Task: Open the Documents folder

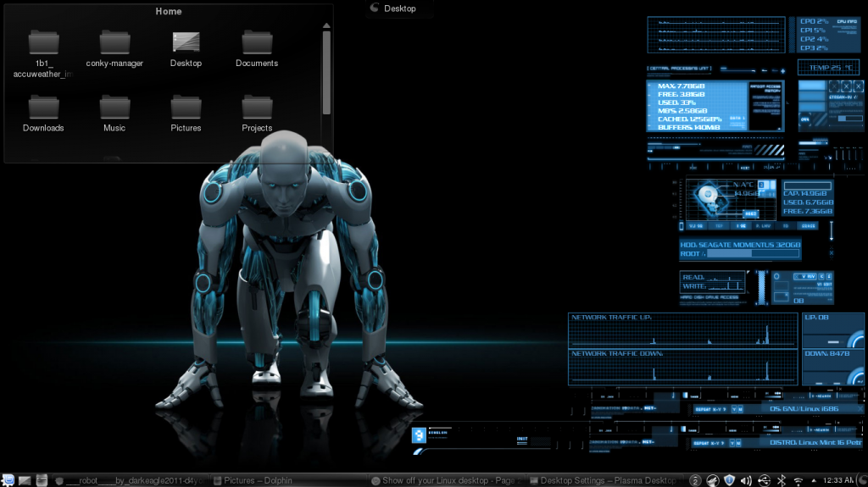Action: [x=257, y=49]
